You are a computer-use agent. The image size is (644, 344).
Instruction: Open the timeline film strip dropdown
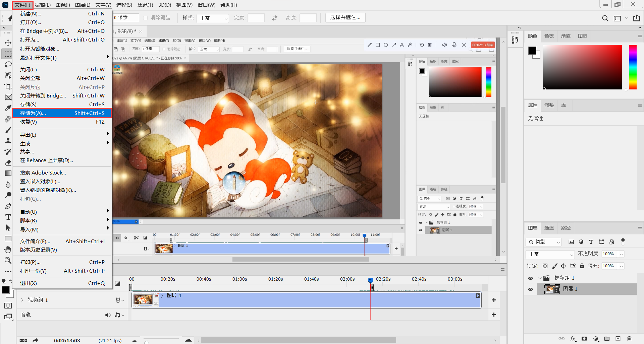(x=120, y=300)
